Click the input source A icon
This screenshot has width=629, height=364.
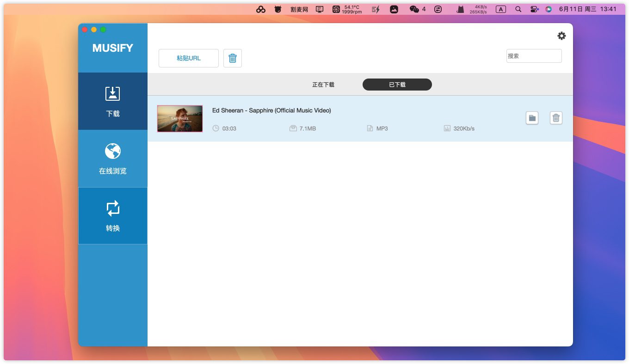tap(501, 9)
